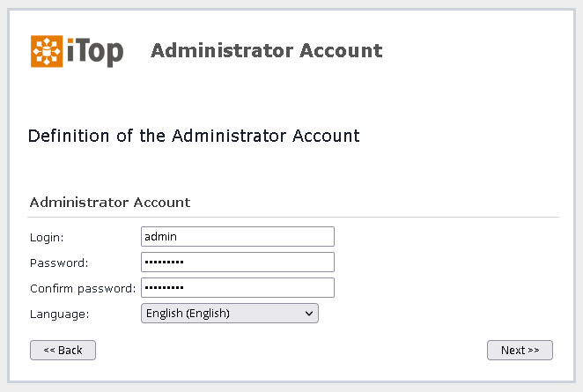Image resolution: width=583 pixels, height=392 pixels.
Task: Click the masked dots in the Password field
Action: 164,263
